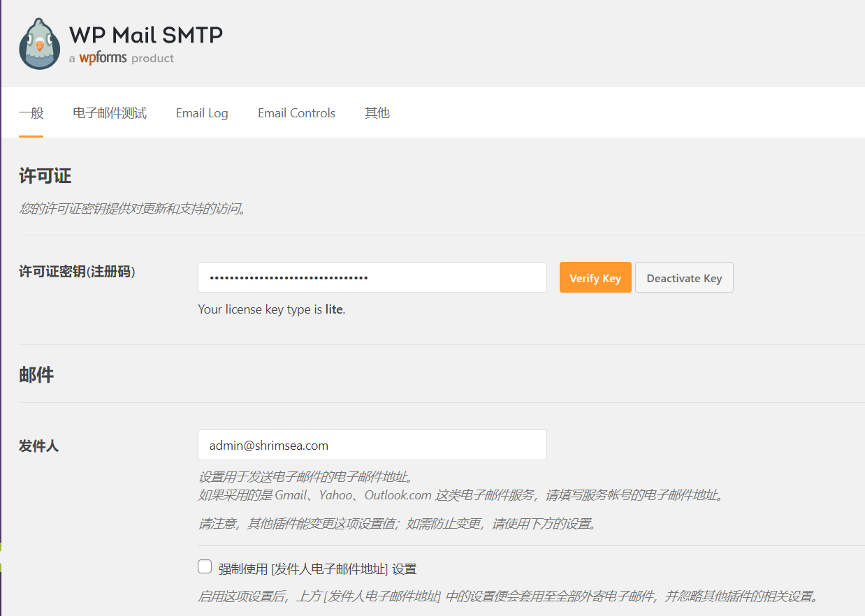Go to the Email Controls tab
Screen dimensions: 865x616
pos(296,113)
